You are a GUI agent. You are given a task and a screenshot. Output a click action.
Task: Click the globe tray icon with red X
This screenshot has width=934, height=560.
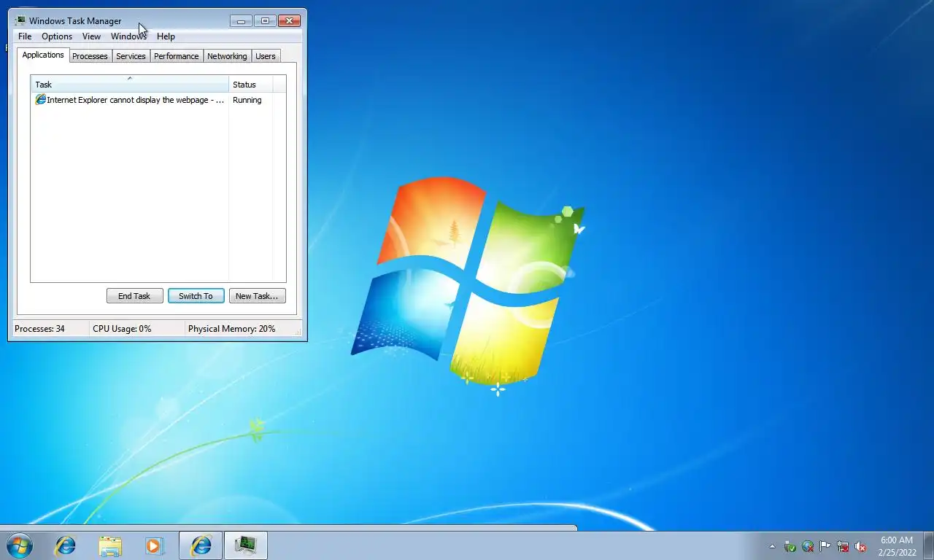(808, 546)
